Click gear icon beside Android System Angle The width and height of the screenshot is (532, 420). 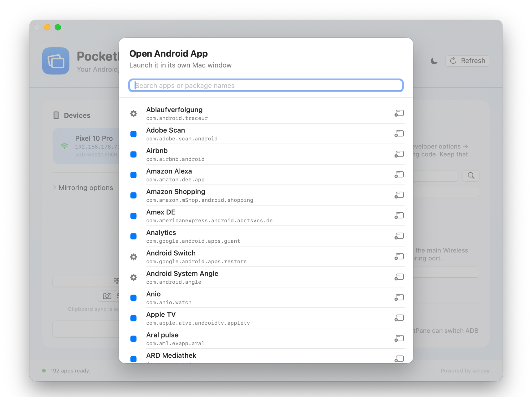134,277
